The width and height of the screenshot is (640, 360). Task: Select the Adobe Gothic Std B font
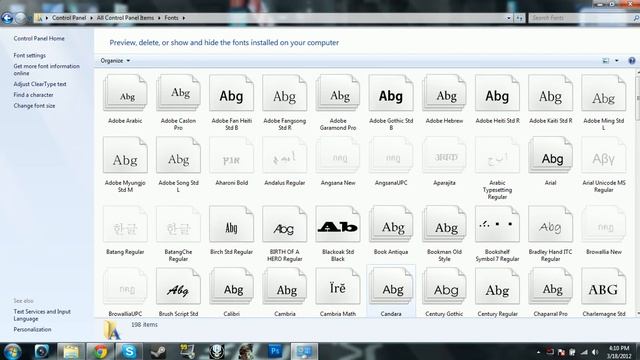(391, 93)
